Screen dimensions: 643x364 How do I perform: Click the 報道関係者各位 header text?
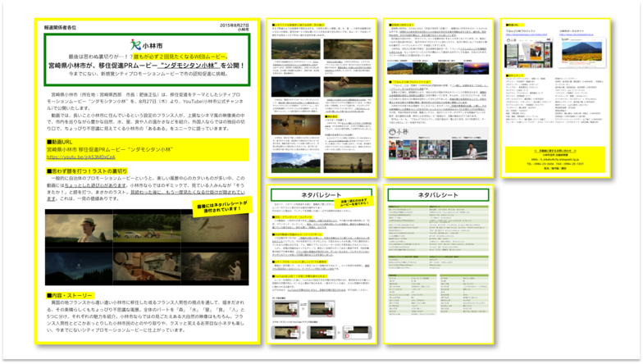pos(59,26)
